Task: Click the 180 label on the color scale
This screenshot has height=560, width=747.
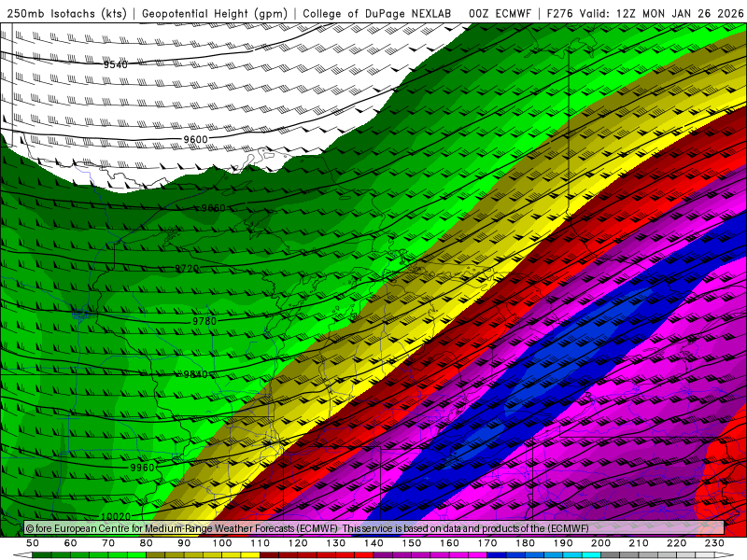Action: (525, 543)
